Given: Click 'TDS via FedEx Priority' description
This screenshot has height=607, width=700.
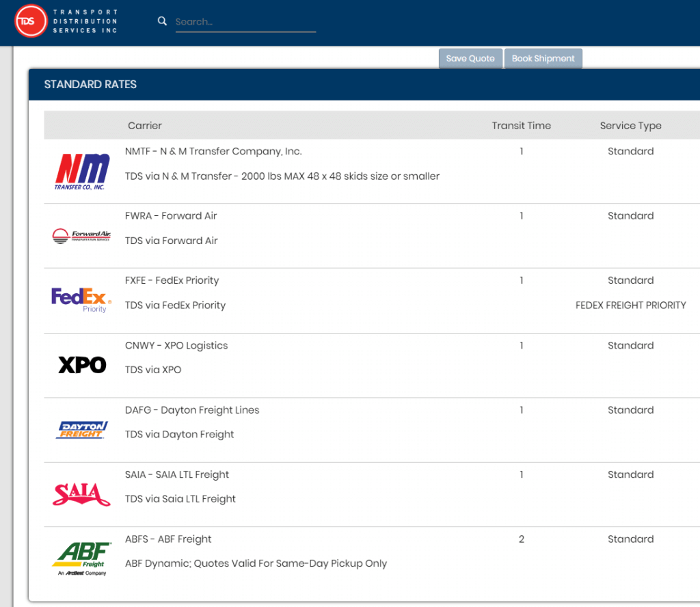Looking at the screenshot, I should tap(176, 306).
